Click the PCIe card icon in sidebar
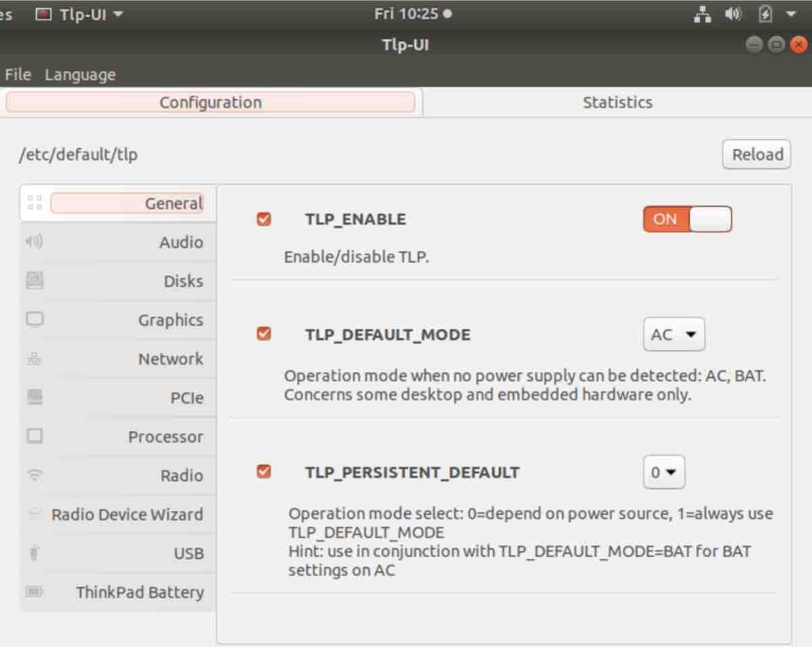This screenshot has height=647, width=812. point(35,397)
